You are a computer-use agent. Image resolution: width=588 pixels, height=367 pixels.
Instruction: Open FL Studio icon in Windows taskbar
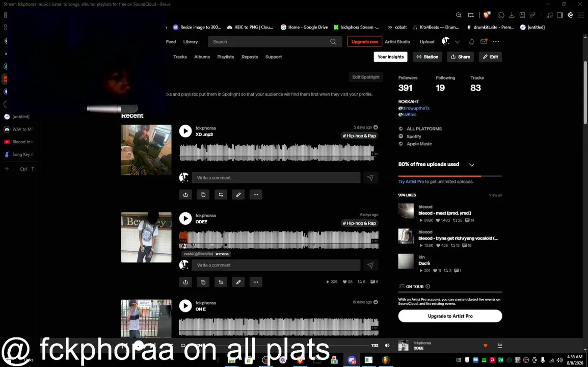coord(386,360)
